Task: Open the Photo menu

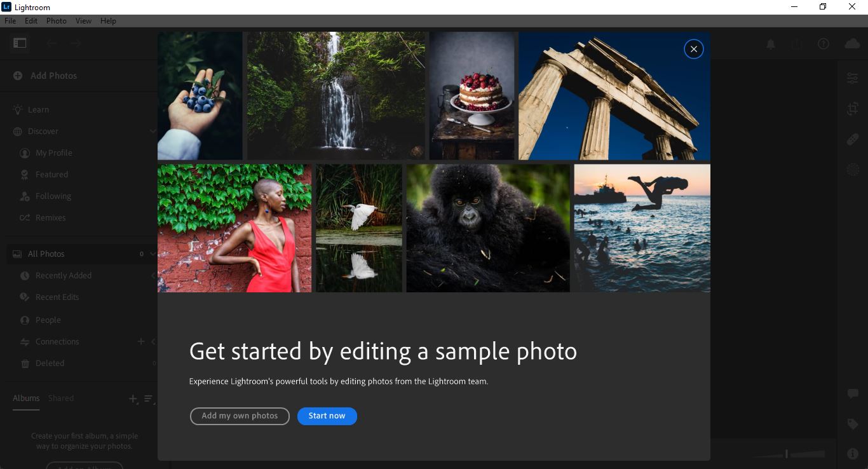Action: point(57,21)
